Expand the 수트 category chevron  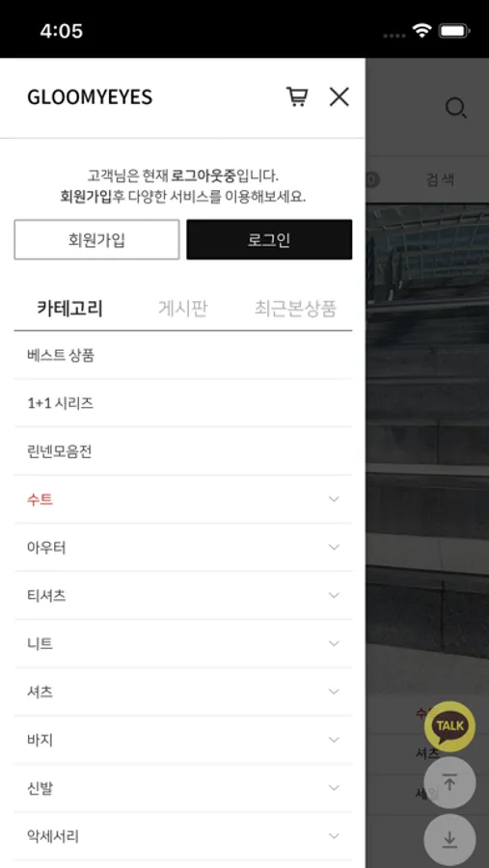[x=334, y=499]
